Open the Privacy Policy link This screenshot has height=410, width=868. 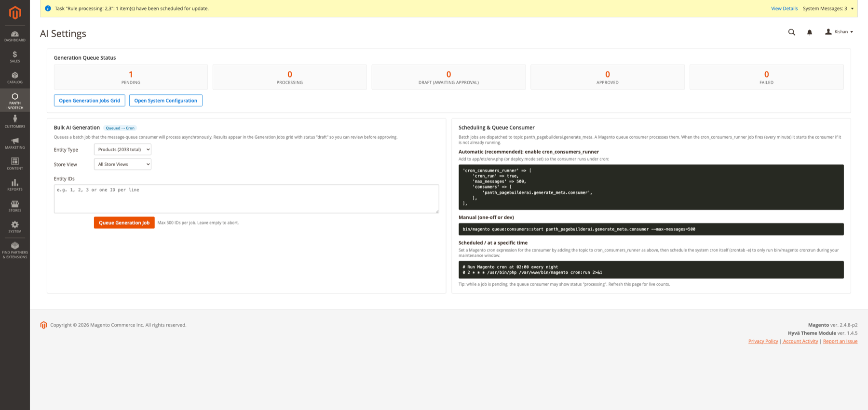point(763,341)
